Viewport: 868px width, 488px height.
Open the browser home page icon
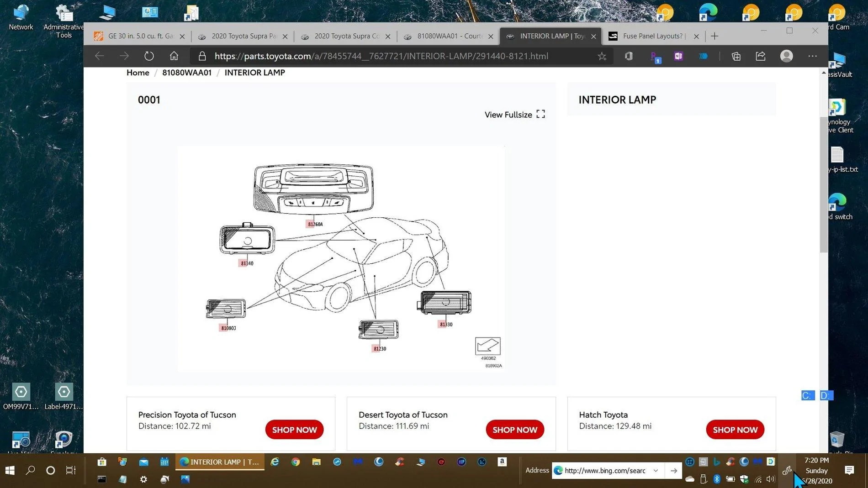174,56
